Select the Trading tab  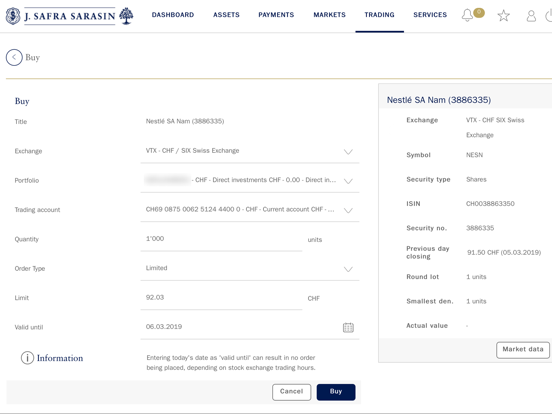coord(380,15)
